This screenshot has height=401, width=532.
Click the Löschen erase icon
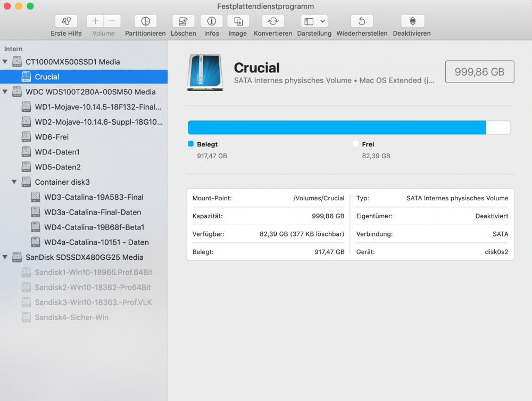click(183, 21)
